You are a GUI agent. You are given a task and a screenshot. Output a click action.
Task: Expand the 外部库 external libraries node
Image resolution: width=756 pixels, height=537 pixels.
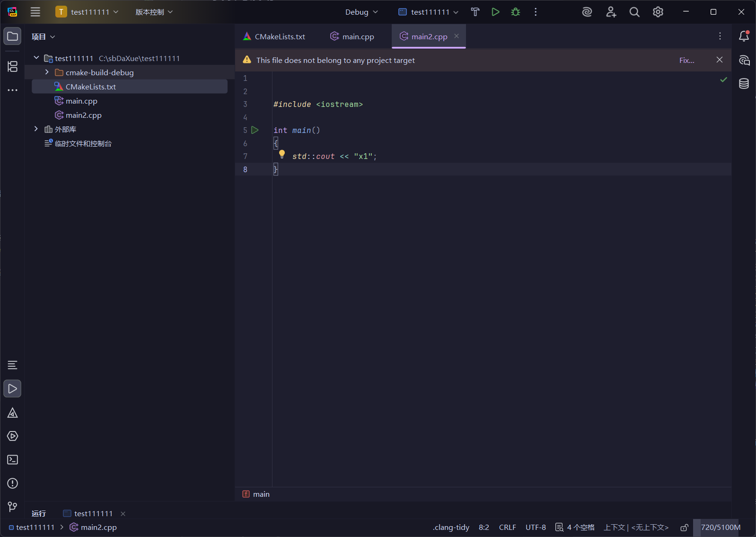(36, 129)
